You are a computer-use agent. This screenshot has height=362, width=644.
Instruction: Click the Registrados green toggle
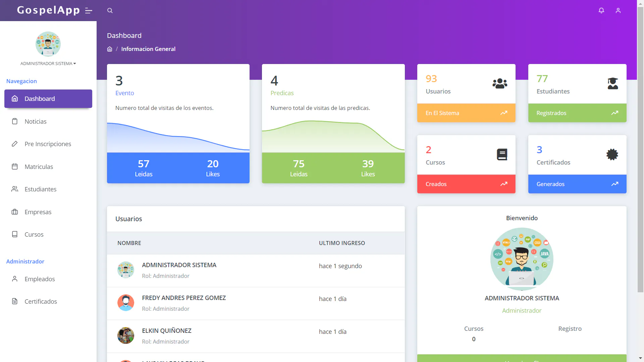click(x=577, y=113)
